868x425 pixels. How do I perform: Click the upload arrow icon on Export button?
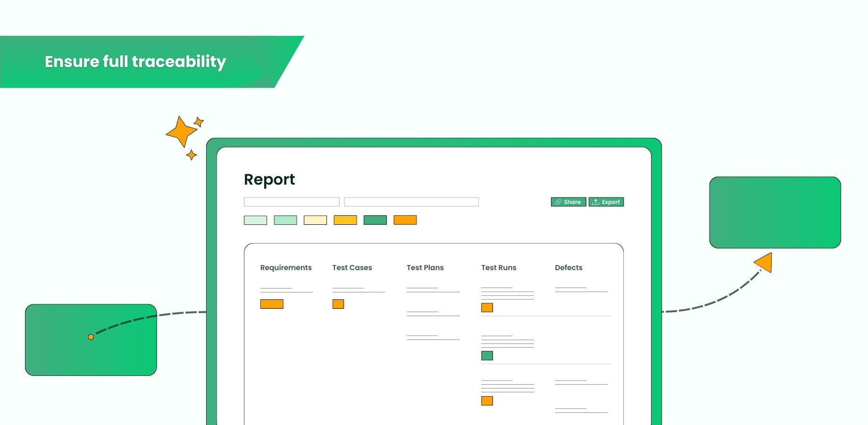click(596, 202)
